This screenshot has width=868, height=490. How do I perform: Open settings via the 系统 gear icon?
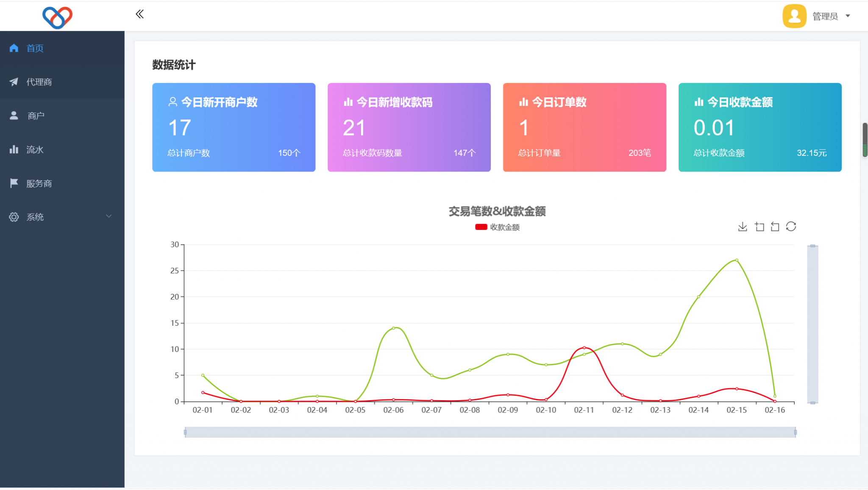[14, 217]
